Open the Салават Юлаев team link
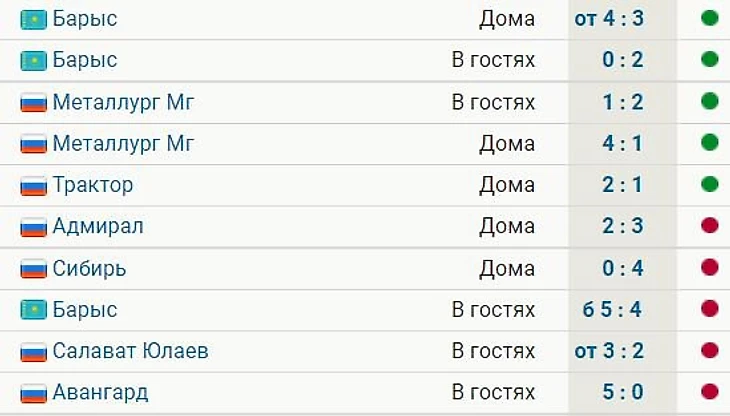Image resolution: width=730 pixels, height=416 pixels. (130, 351)
